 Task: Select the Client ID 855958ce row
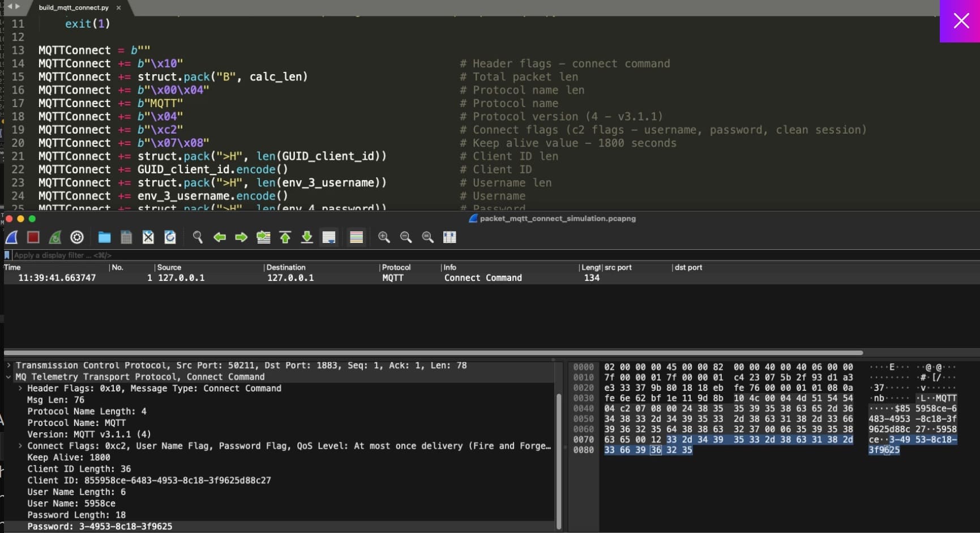[x=149, y=480]
